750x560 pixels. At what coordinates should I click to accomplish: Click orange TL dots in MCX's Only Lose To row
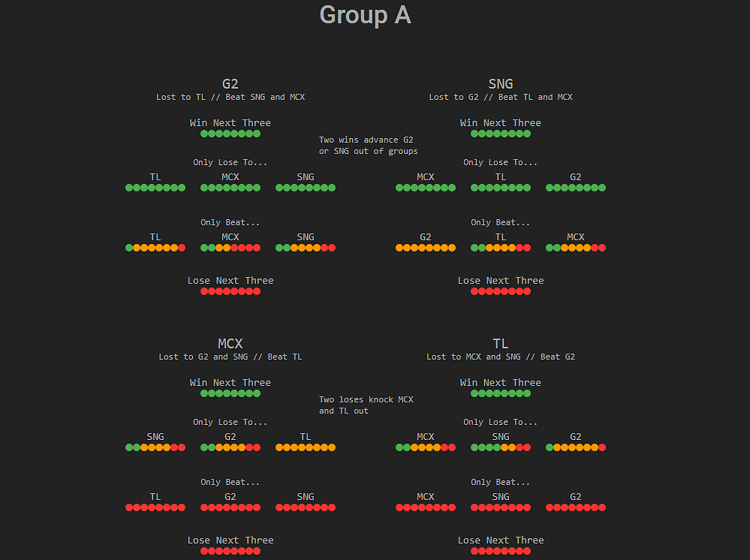306,447
